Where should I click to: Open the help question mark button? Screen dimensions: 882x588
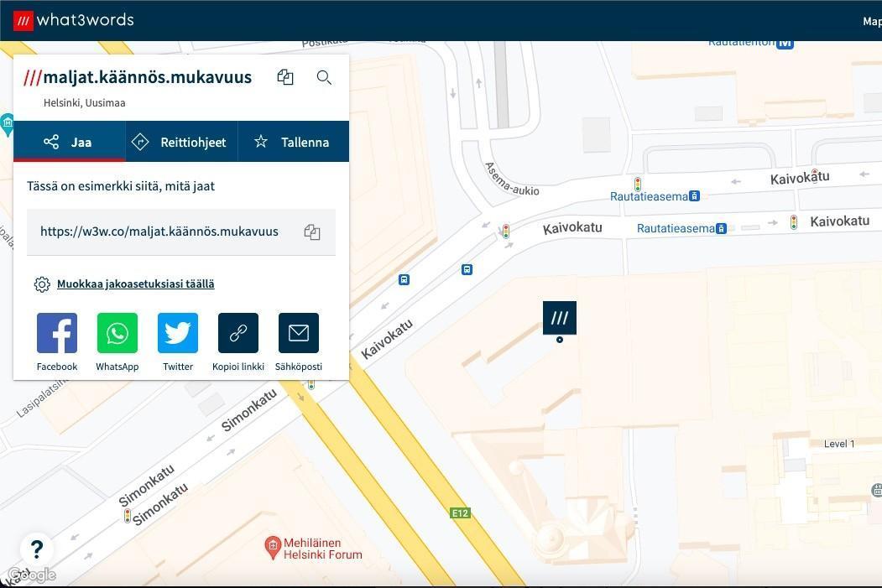[37, 549]
